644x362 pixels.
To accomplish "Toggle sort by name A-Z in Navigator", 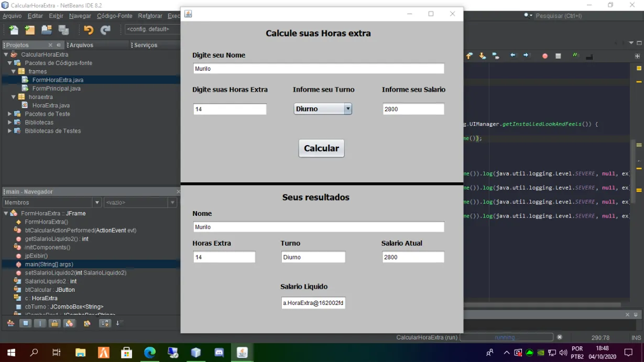I will click(105, 323).
